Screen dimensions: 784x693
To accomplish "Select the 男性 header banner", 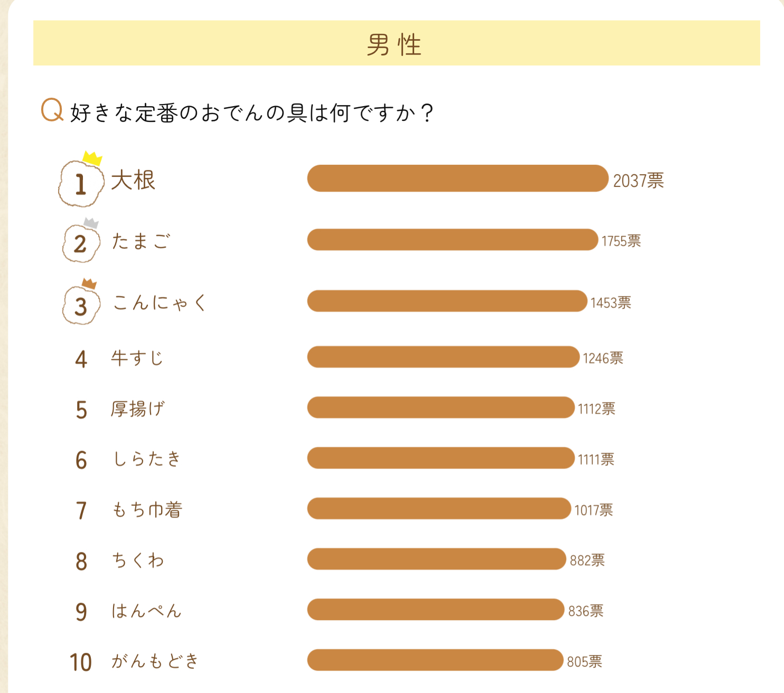I will 396,43.
